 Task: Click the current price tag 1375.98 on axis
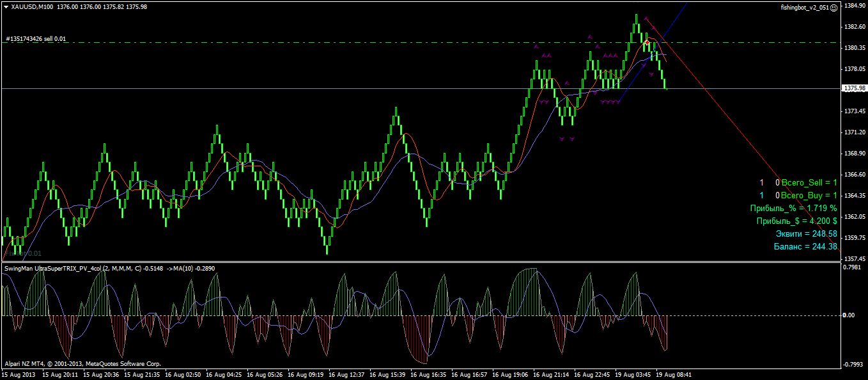tap(854, 88)
